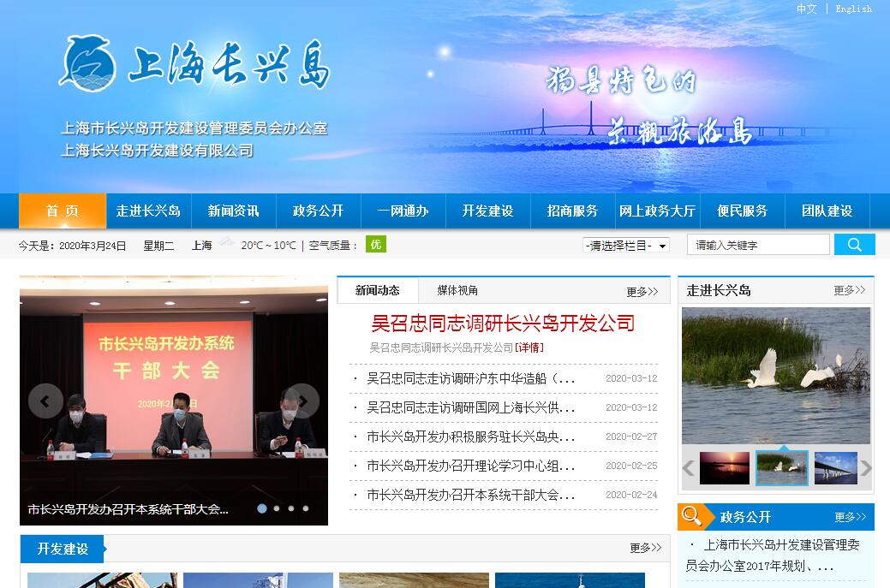Click the blue search magnifier button
890x588 pixels.
point(854,245)
